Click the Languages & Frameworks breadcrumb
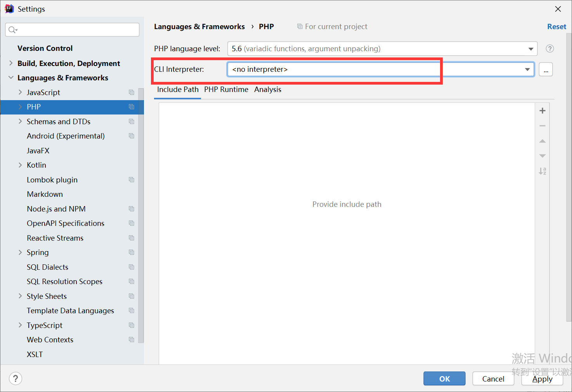Screen dimensions: 572x392 pyautogui.click(x=199, y=27)
